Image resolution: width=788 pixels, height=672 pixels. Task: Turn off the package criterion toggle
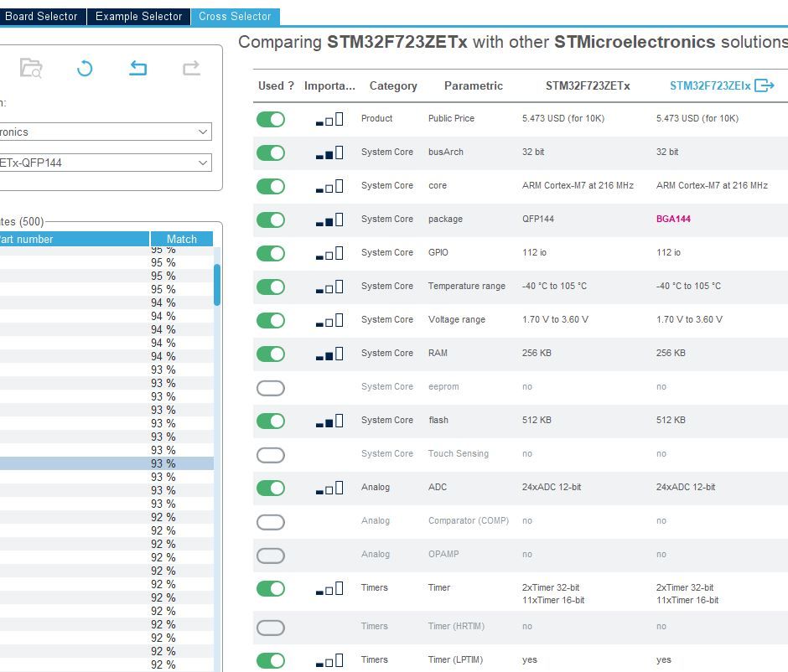click(271, 220)
